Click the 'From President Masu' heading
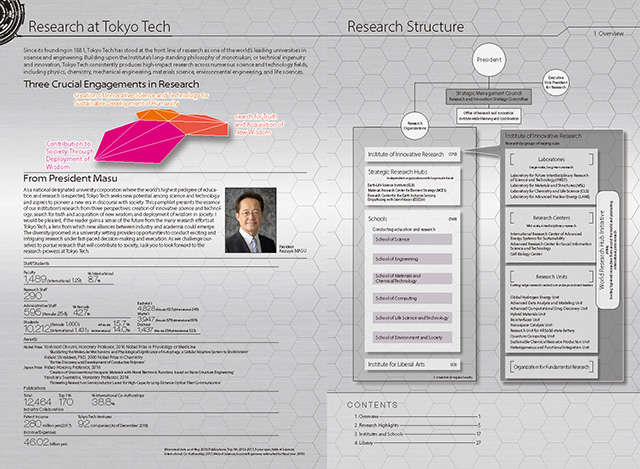Viewport: 640px width, 469px height. (70, 178)
